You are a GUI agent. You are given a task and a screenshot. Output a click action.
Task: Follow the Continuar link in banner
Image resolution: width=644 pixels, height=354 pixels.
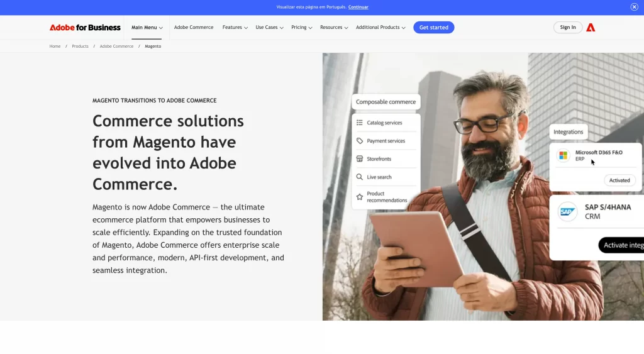tap(358, 7)
